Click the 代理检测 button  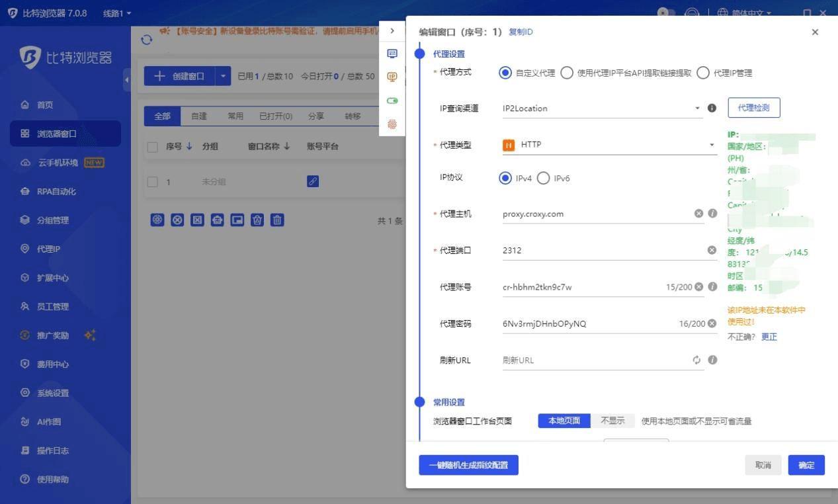click(753, 108)
